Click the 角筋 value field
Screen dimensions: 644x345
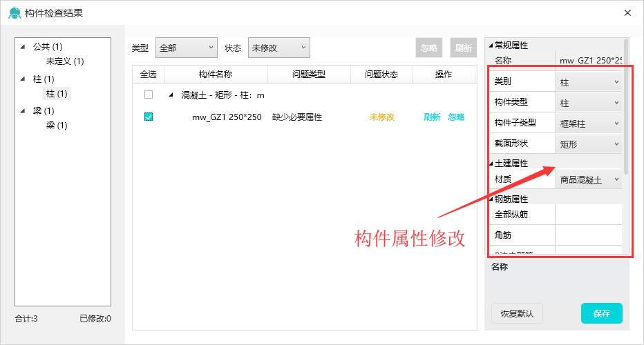[x=589, y=235]
